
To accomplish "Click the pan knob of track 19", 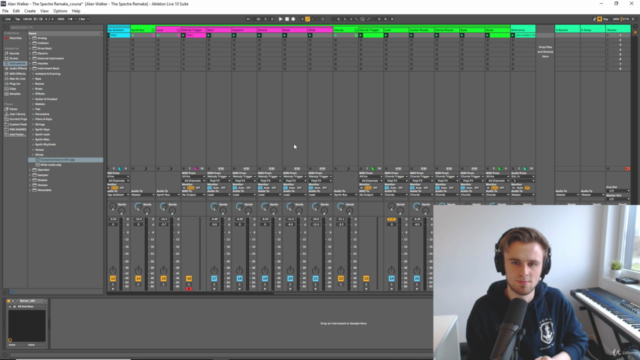I will [265, 270].
